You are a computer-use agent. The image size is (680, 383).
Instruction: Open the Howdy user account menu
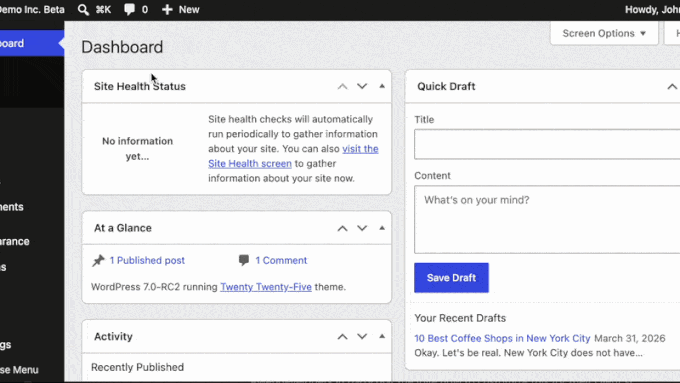652,10
